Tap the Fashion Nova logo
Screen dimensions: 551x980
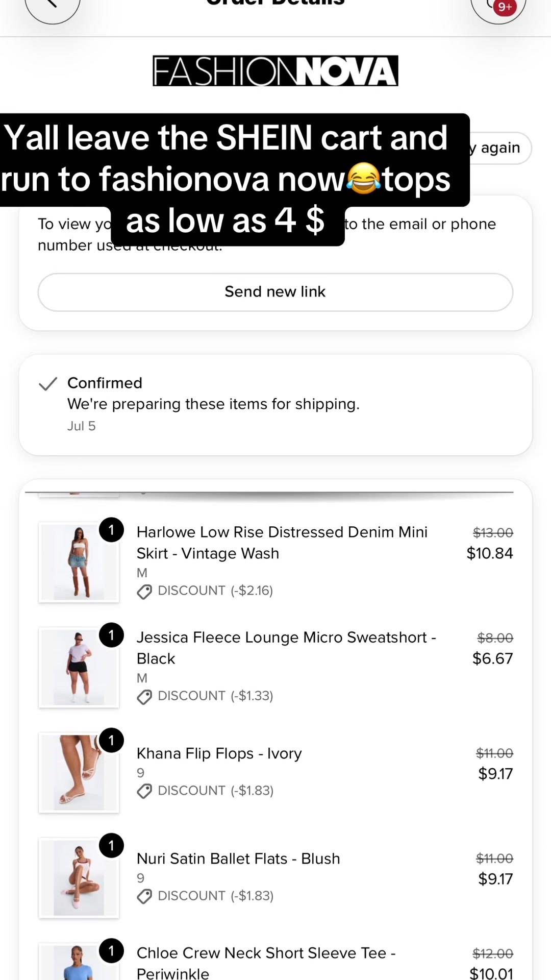(x=275, y=71)
